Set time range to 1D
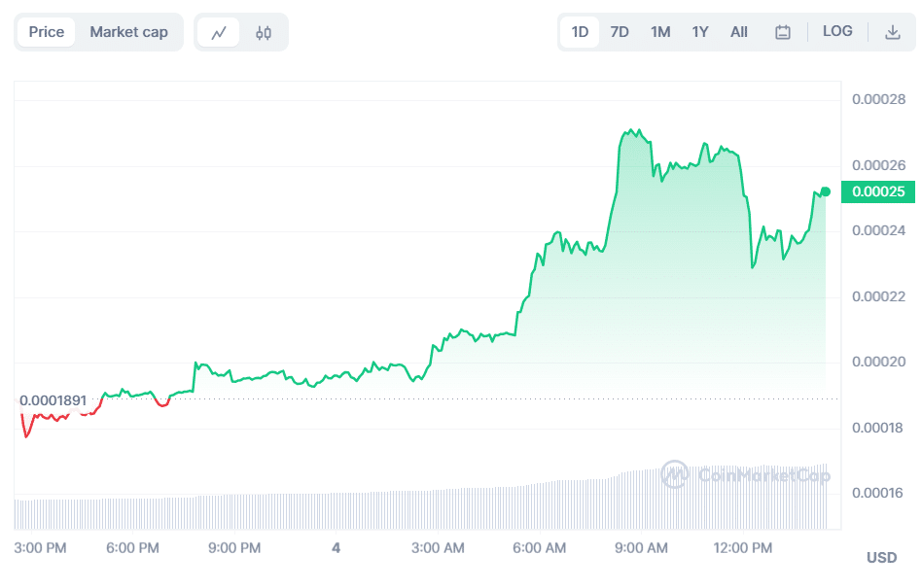 [580, 32]
